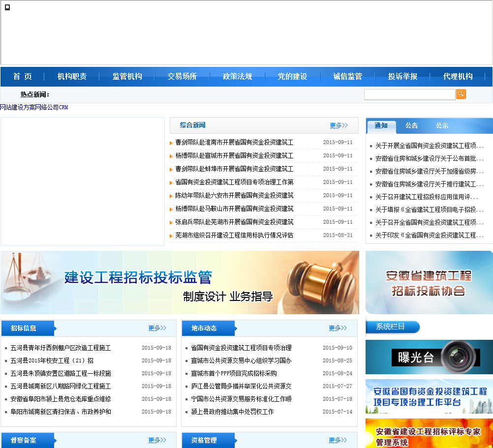Open the 交易场所 navigation item
Screen dimensions: 493x448
coord(182,76)
